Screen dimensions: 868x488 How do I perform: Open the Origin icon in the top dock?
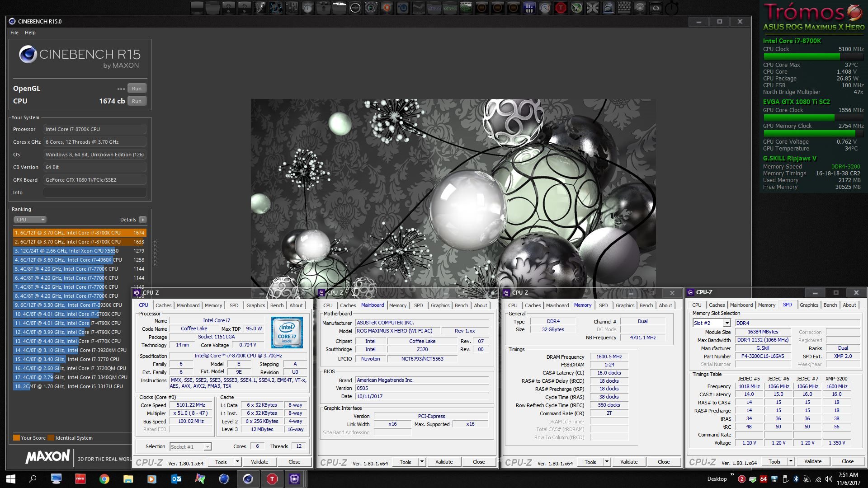[x=387, y=8]
